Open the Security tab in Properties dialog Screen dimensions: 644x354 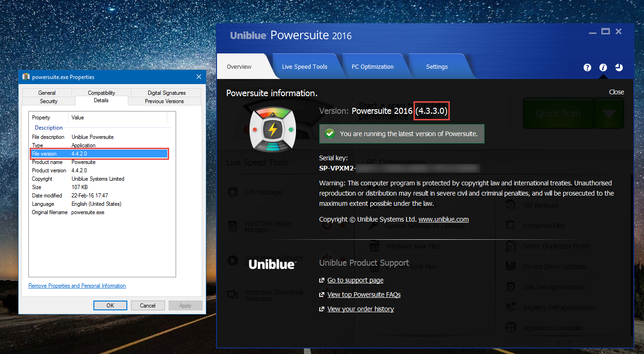[49, 101]
